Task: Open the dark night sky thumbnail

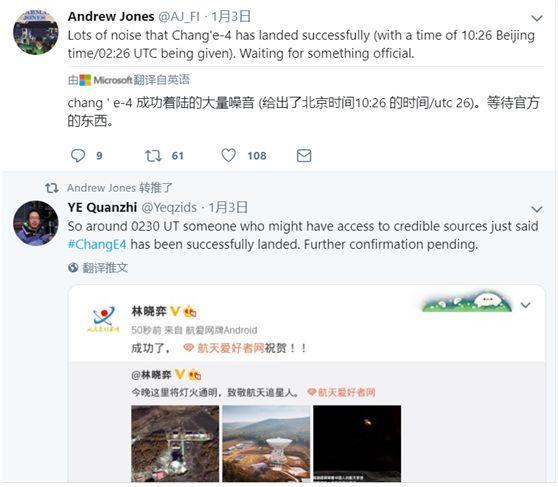Action: tap(357, 444)
